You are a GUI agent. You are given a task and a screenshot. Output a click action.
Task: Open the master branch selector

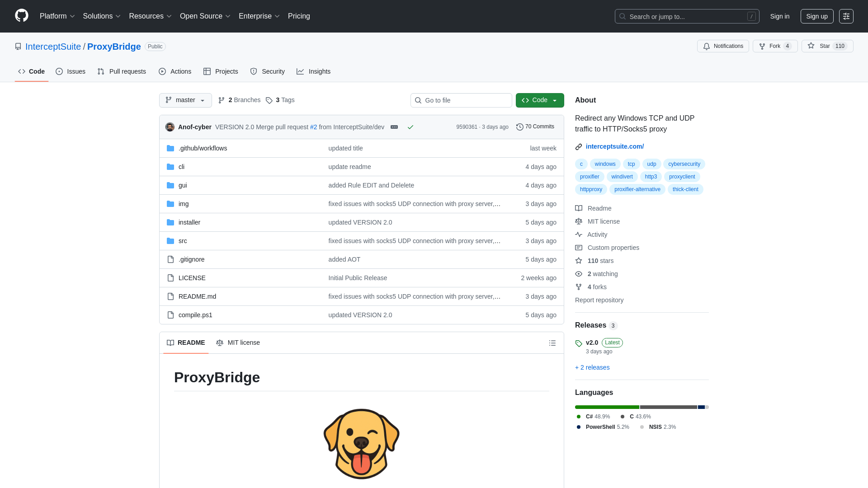[x=185, y=100]
